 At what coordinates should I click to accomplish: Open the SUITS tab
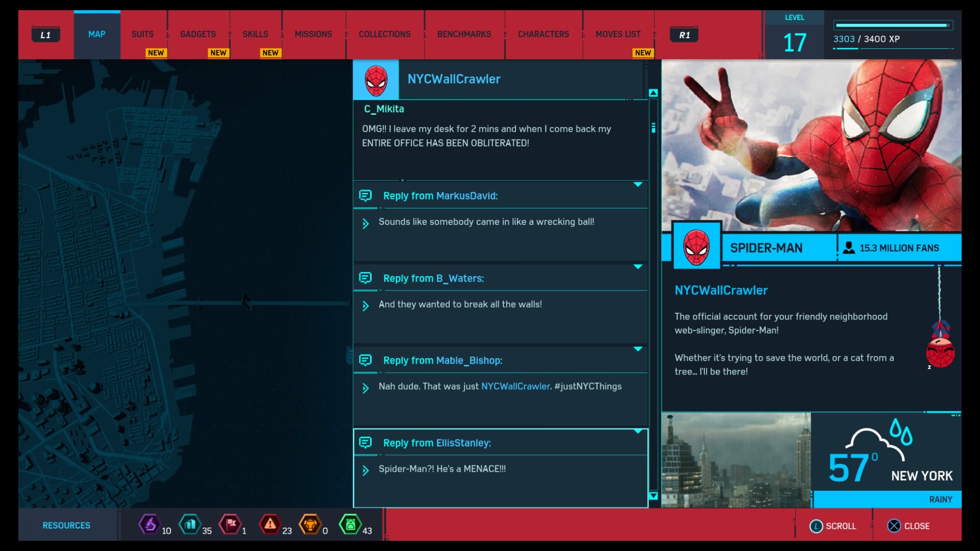tap(142, 34)
